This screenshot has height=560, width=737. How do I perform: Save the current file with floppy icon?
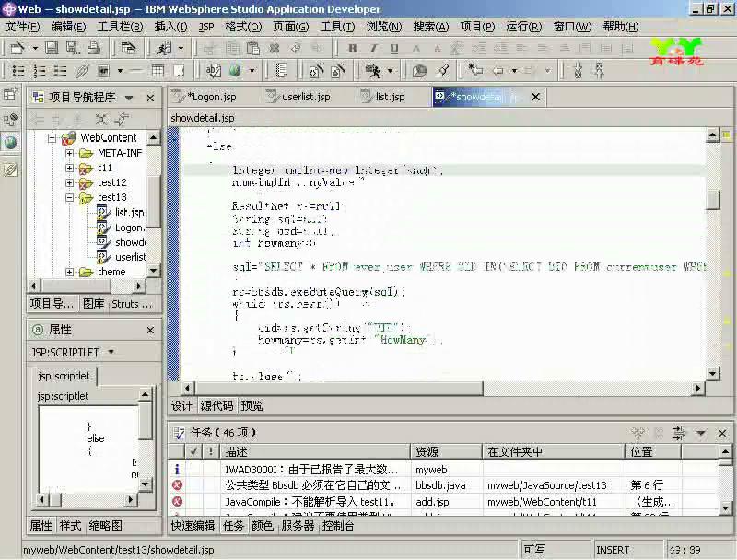(x=52, y=48)
